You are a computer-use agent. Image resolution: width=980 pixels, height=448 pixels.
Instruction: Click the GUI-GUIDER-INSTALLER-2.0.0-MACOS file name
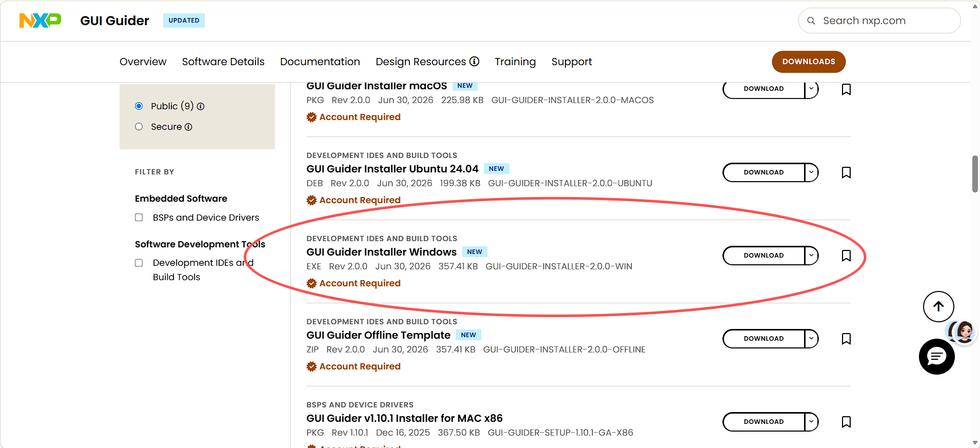click(x=573, y=100)
